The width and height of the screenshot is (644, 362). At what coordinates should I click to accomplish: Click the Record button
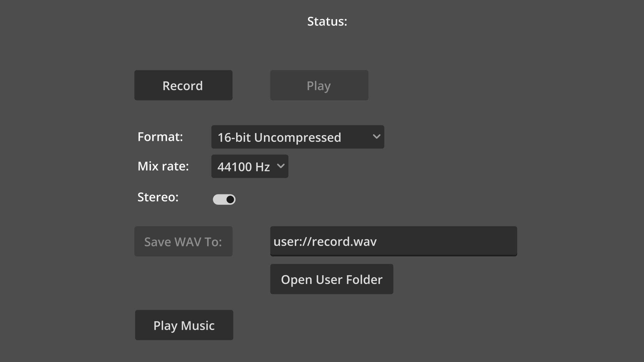[x=183, y=85]
